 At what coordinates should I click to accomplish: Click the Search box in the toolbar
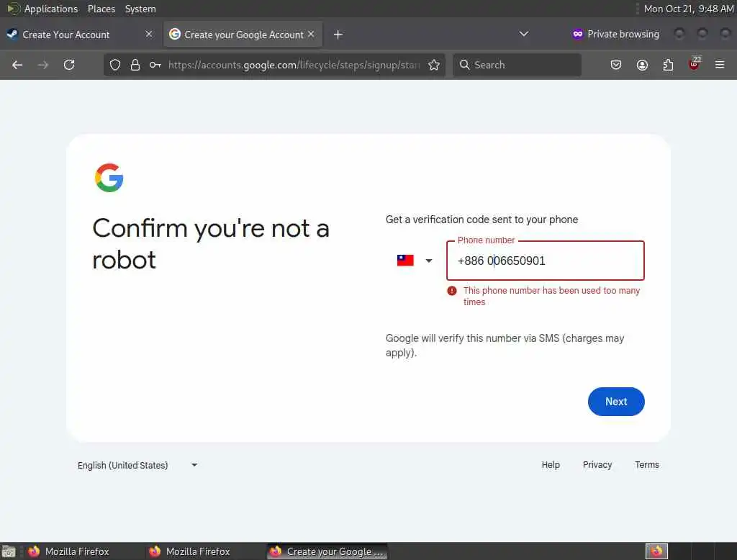click(x=517, y=65)
